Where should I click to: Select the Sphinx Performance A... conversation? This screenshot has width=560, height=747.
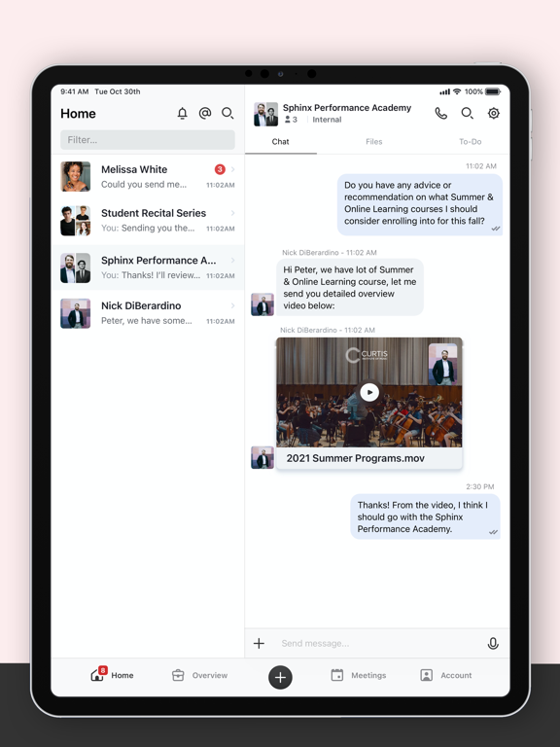148,267
